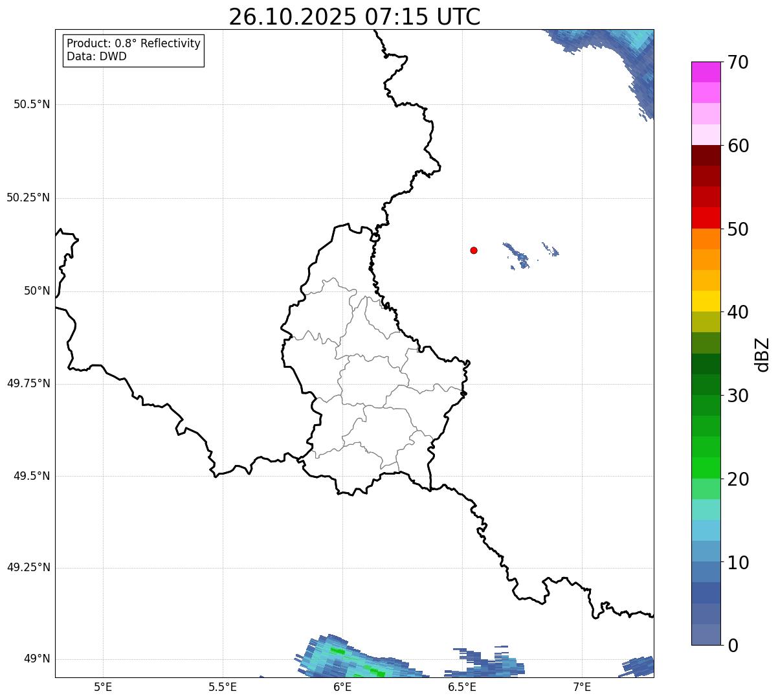The width and height of the screenshot is (778, 700).
Task: Click the small radar echo east of the red dot
Action: [x=517, y=254]
